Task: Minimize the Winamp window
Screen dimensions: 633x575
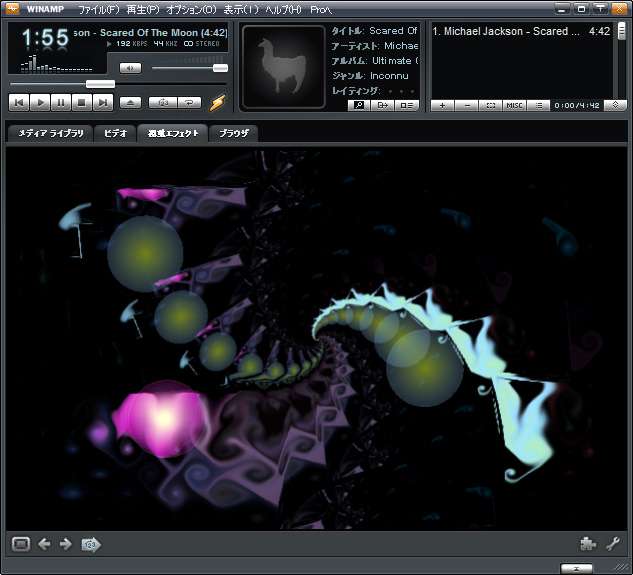Action: click(562, 8)
